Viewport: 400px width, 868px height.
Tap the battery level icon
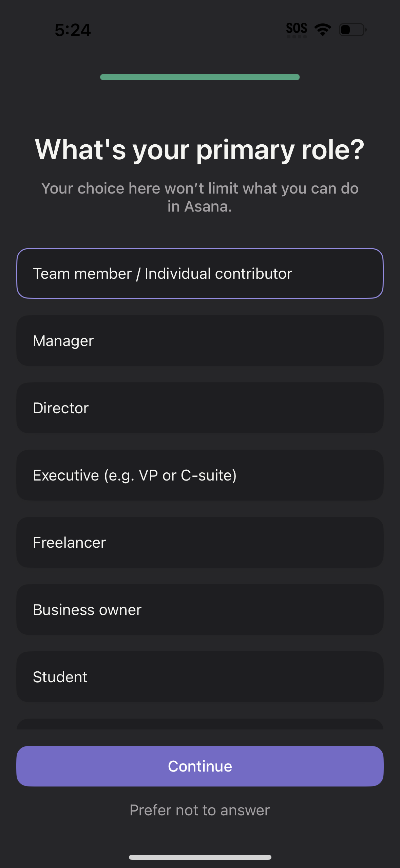click(353, 30)
